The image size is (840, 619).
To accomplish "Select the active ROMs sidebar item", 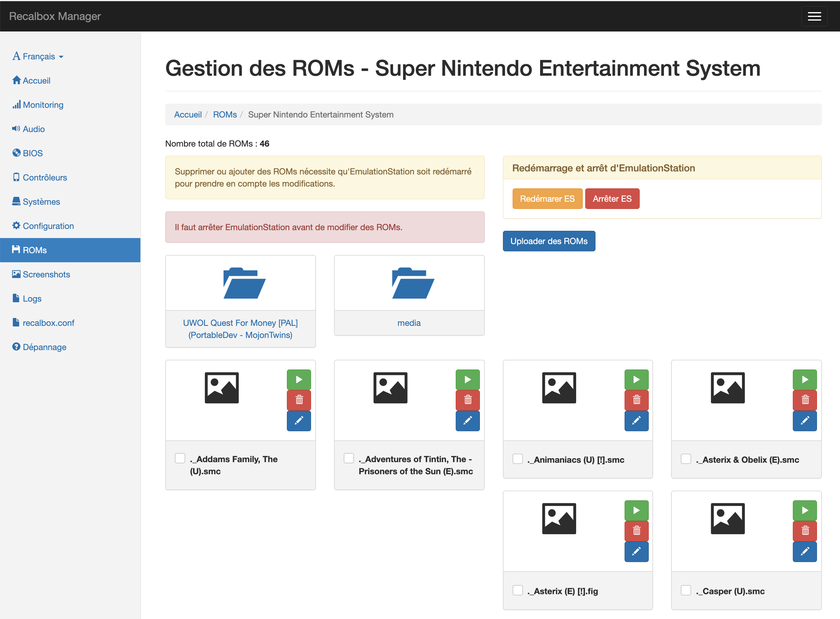I will click(x=70, y=250).
